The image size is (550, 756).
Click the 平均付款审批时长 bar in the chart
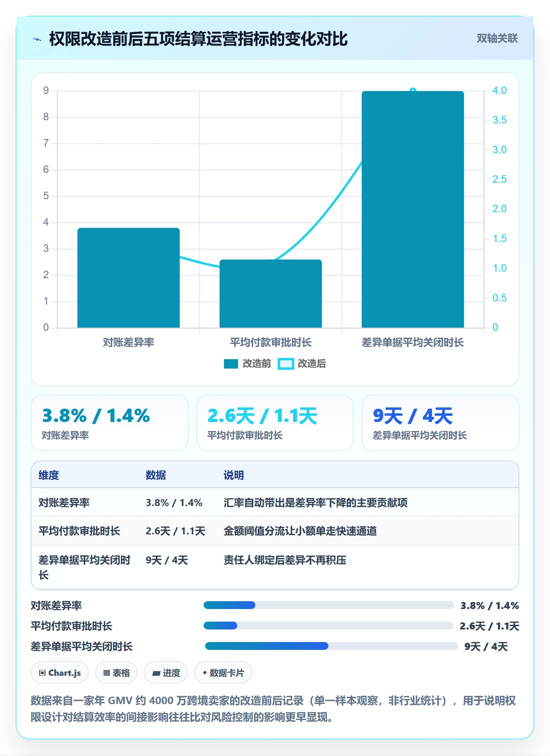click(x=271, y=294)
